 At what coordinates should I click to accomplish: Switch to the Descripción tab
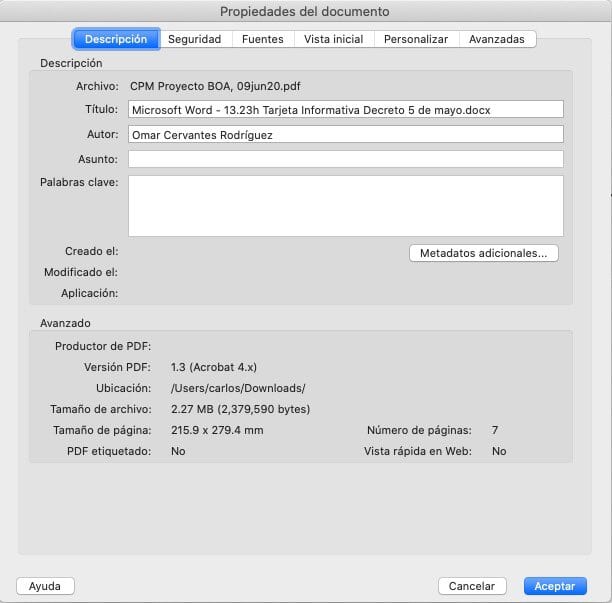pyautogui.click(x=116, y=39)
